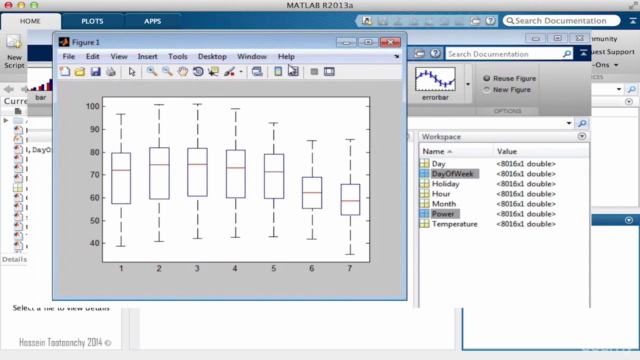Save figure with the floppy disk icon
Viewport: 640px width, 360px height.
pos(96,72)
